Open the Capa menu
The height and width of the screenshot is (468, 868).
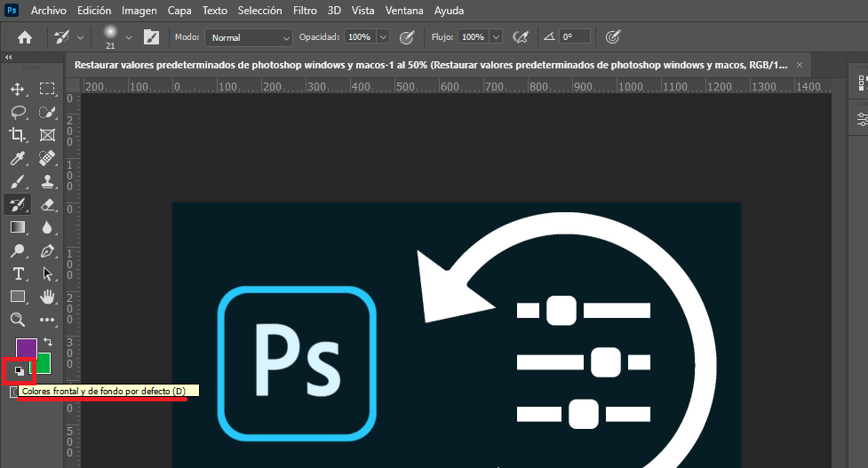tap(179, 11)
